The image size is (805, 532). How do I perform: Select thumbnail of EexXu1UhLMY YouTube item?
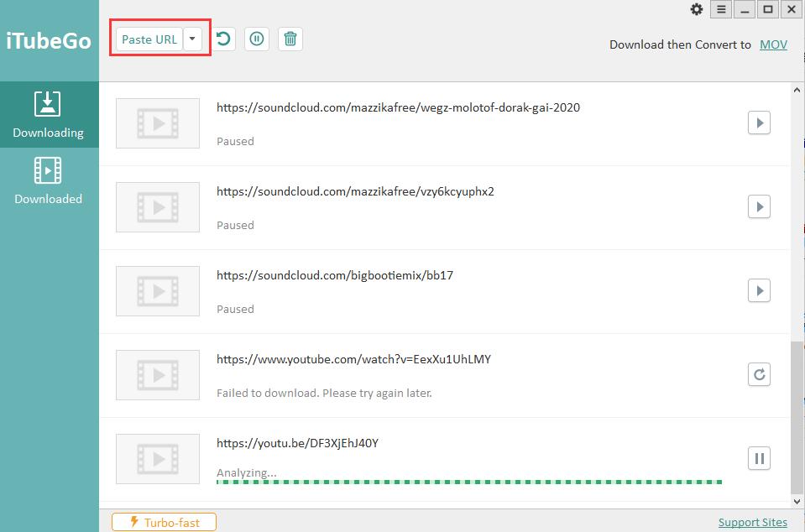pos(158,375)
